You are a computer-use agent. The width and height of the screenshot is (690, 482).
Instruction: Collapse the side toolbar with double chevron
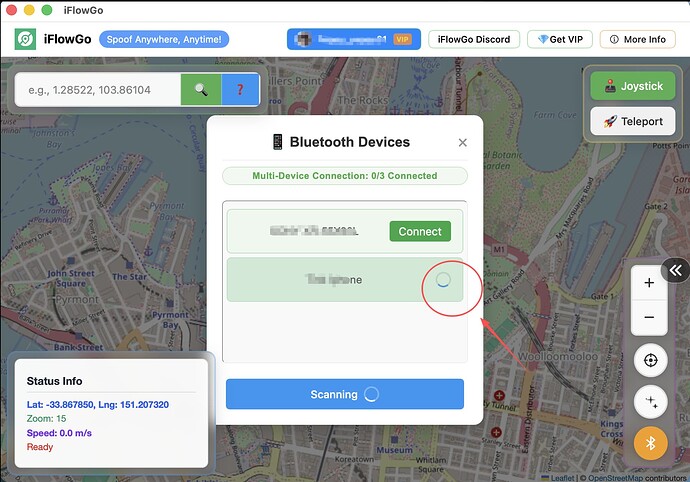676,270
